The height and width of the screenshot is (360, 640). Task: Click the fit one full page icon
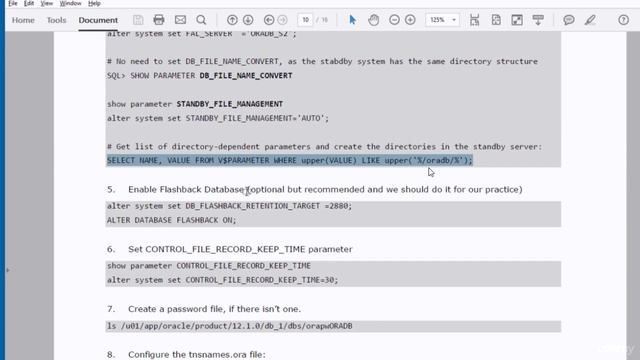496,20
